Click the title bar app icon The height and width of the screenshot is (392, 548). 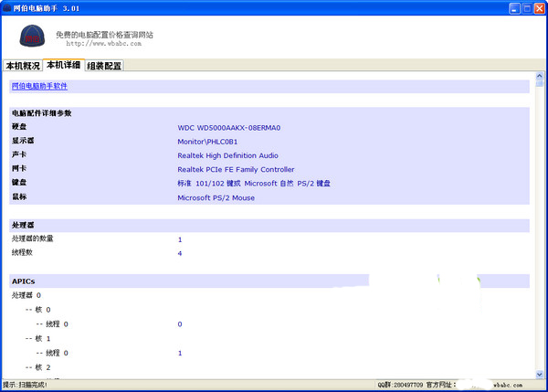7,7
